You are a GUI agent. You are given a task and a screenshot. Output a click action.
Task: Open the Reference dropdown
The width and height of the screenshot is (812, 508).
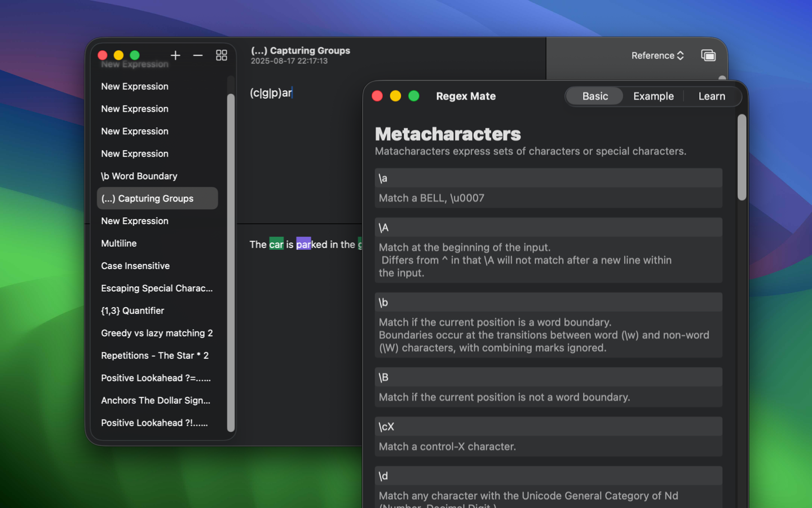(x=657, y=55)
